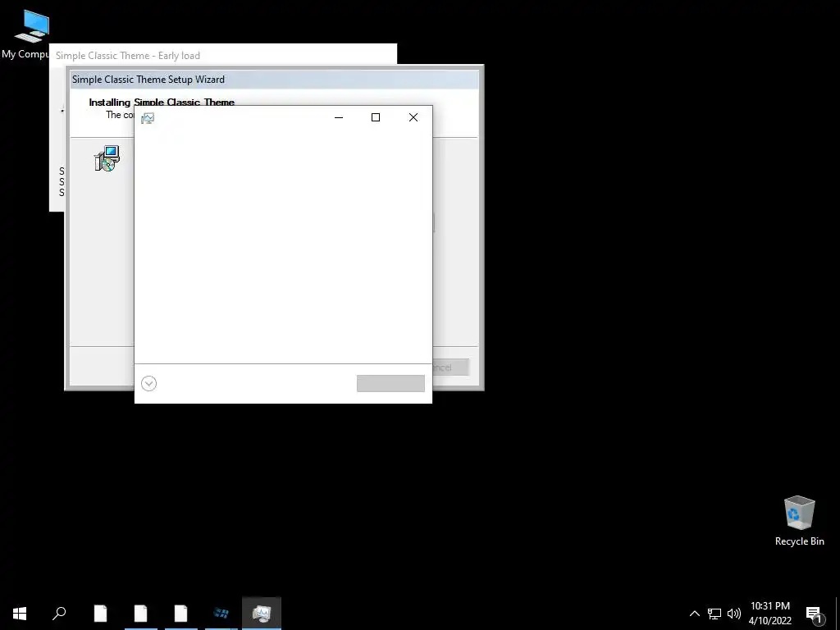
Task: Open the volume speaker tray icon
Action: 734,614
